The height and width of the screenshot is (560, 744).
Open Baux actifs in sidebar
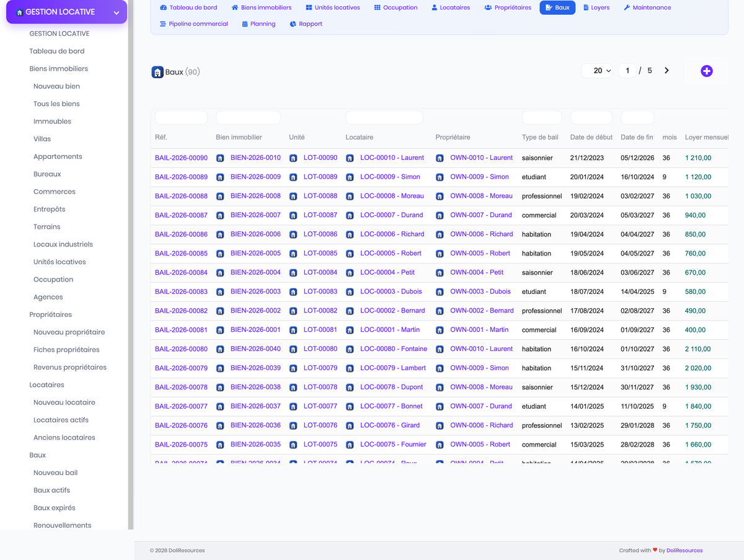[x=51, y=490]
